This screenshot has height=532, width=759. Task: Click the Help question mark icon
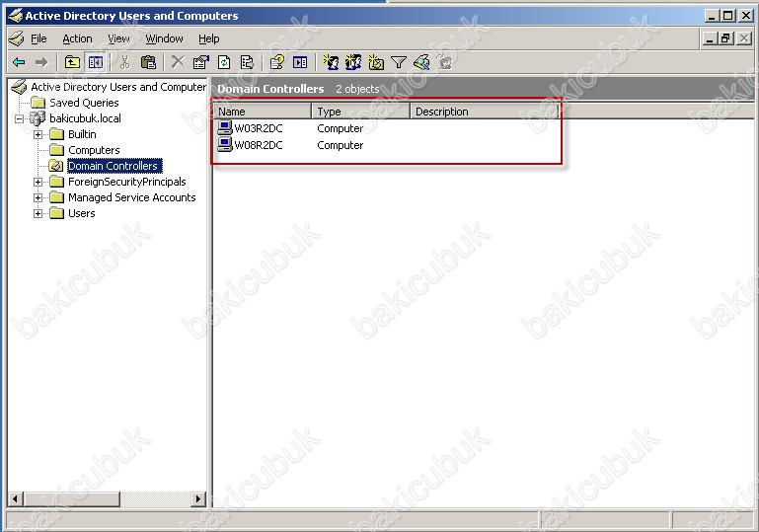(x=277, y=62)
